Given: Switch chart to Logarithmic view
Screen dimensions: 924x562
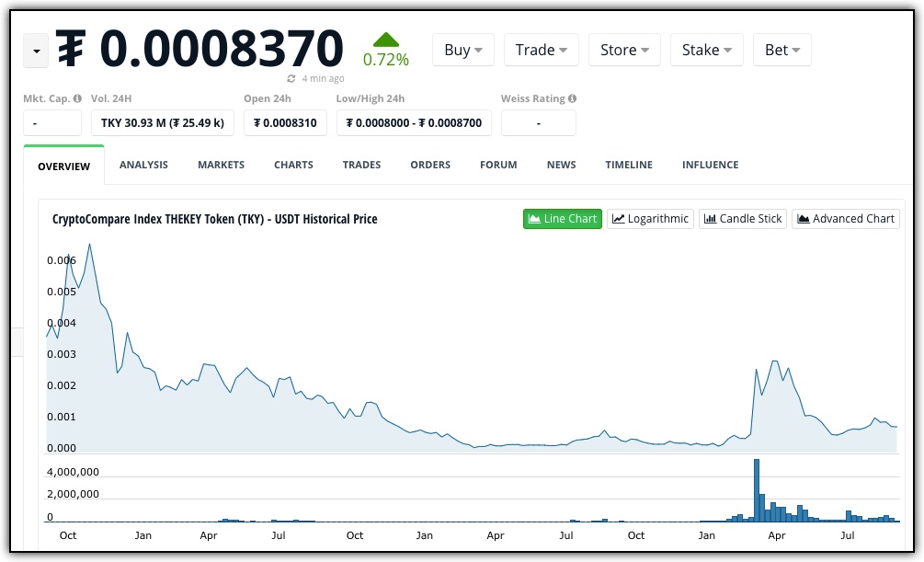Looking at the screenshot, I should (651, 219).
